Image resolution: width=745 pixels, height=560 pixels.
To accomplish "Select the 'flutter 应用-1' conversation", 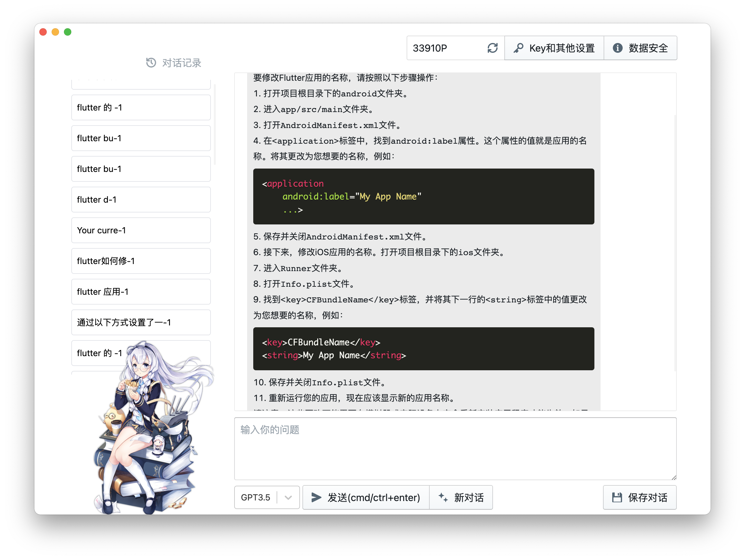I will point(141,292).
